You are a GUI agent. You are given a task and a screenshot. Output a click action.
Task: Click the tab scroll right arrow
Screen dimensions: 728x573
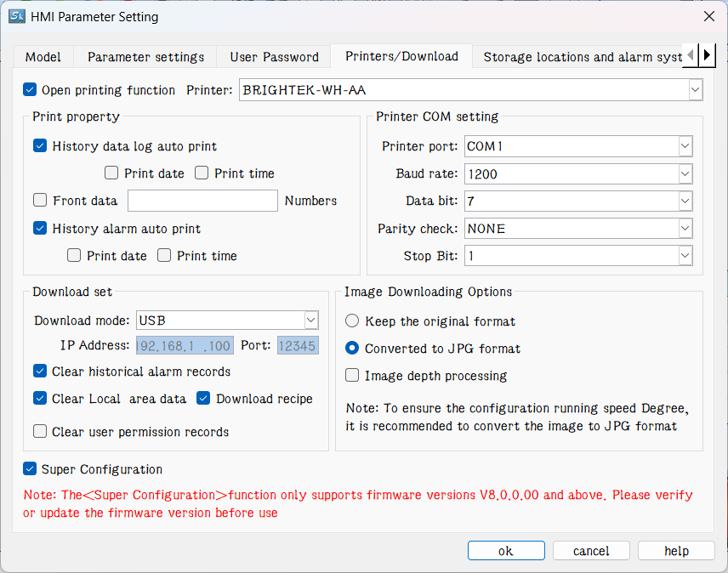tap(707, 56)
